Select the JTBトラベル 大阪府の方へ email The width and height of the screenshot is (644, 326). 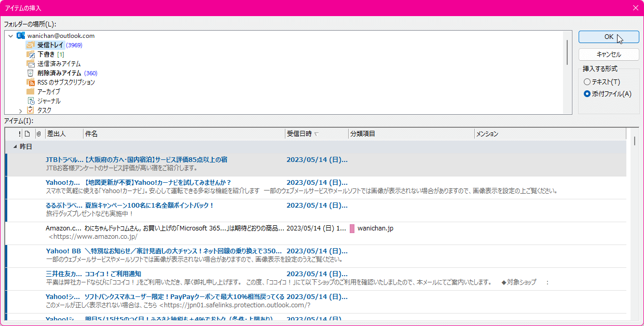[316, 165]
